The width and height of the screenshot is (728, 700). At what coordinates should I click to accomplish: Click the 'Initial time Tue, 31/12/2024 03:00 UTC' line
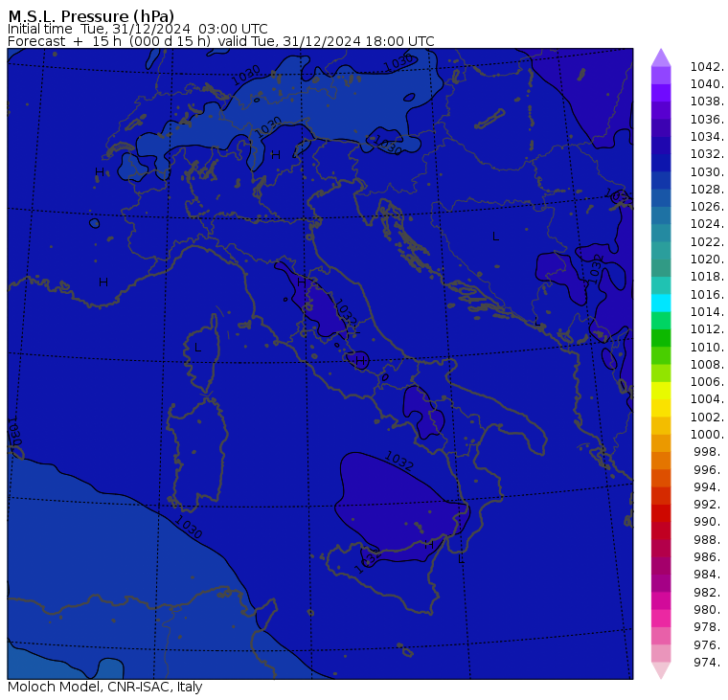137,29
